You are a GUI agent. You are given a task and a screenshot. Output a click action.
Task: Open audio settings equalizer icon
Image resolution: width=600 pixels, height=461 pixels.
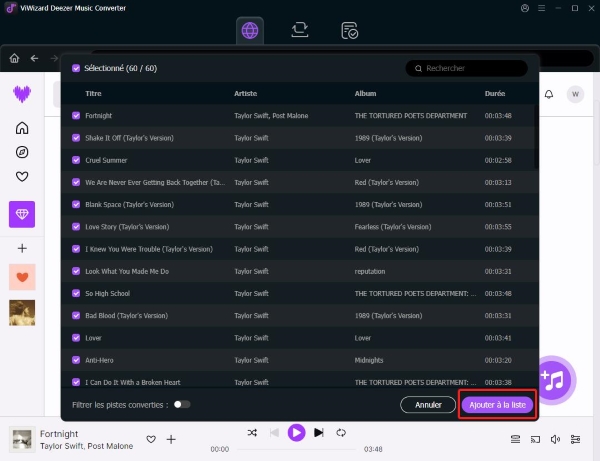[x=575, y=439]
